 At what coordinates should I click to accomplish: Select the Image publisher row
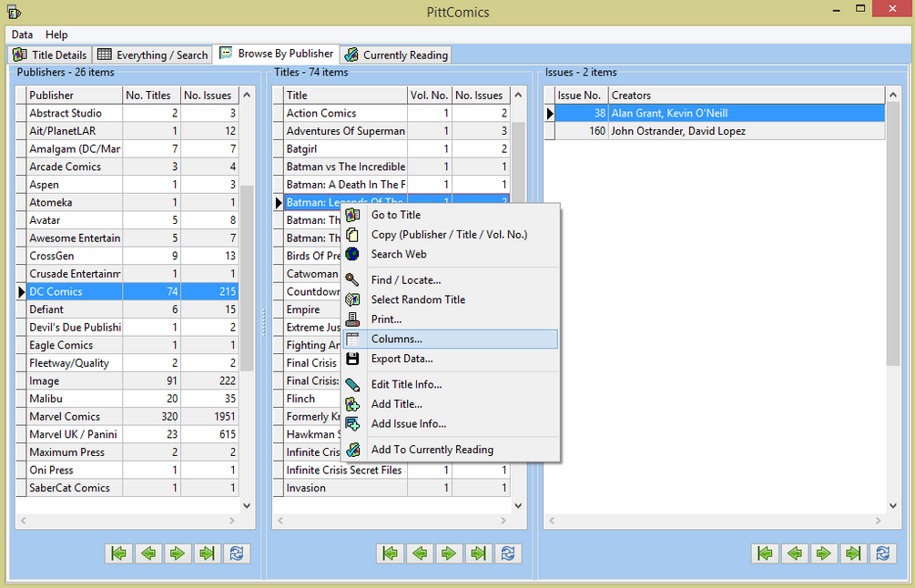pos(127,380)
